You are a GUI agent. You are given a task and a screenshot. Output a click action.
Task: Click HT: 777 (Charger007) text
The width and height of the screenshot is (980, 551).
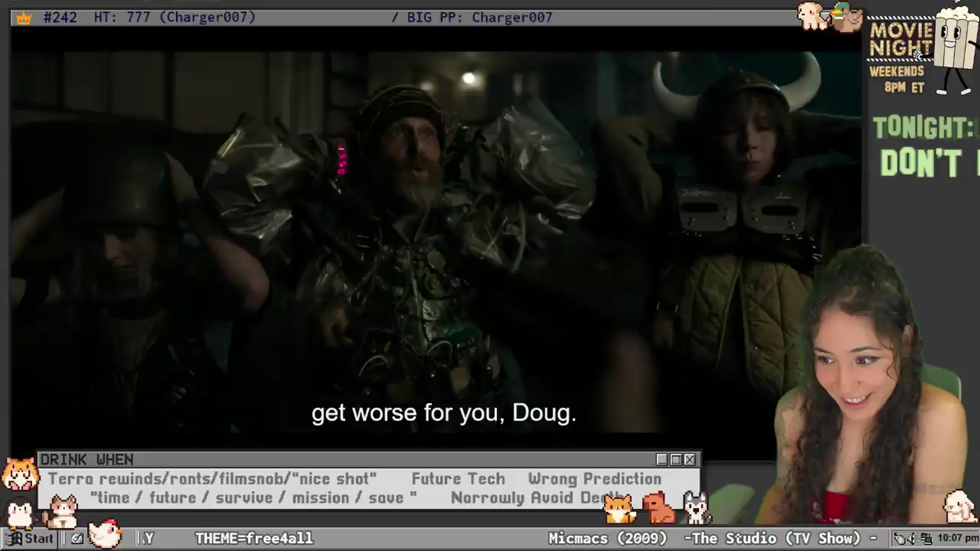point(175,17)
